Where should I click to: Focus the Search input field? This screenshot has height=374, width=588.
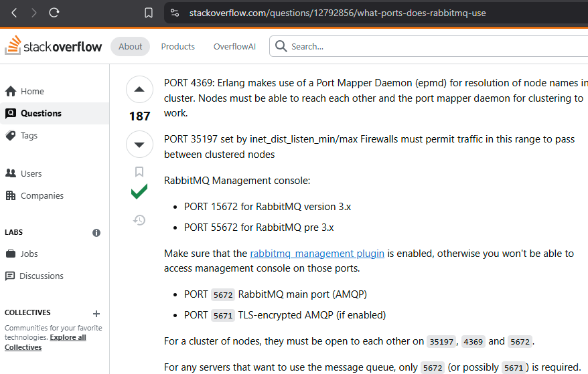(428, 46)
